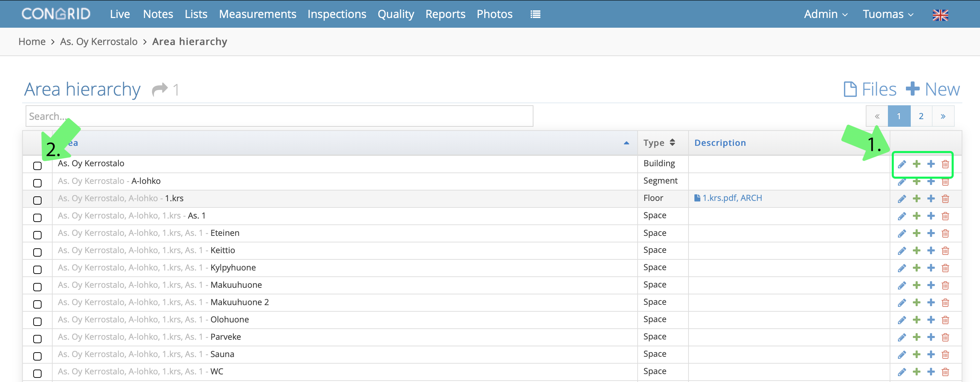Image resolution: width=980 pixels, height=382 pixels.
Task: Go to Inspections
Action: pos(337,14)
